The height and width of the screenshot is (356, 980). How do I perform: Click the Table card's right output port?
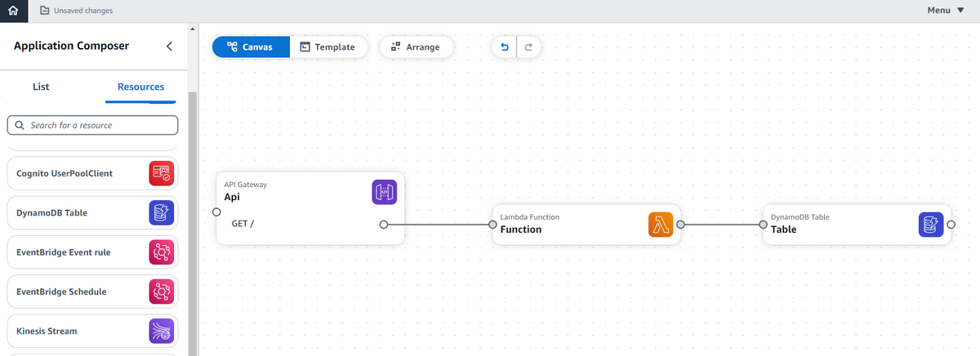(x=951, y=225)
